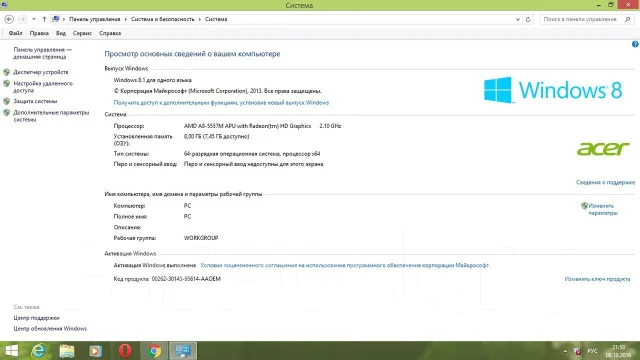Open the Файл menu
This screenshot has height=360, width=640.
pos(16,33)
